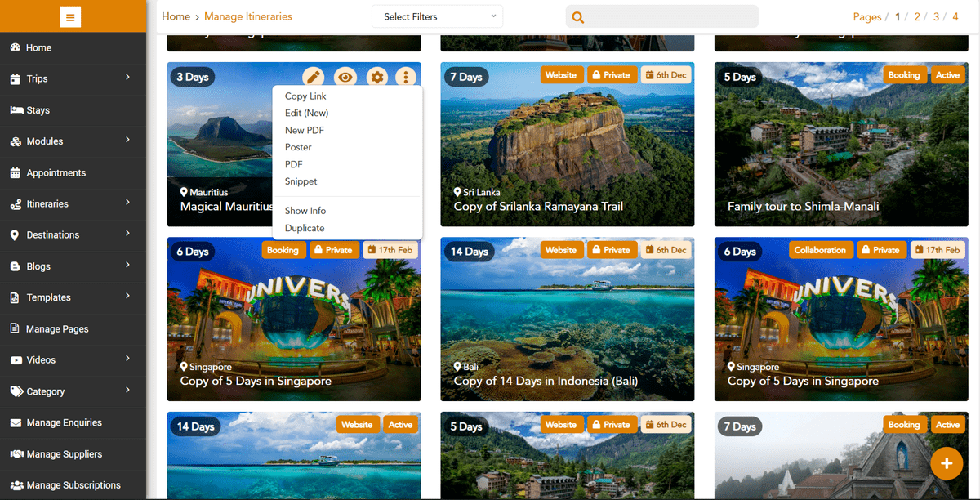Click the orange plus add button
The width and height of the screenshot is (980, 500).
pos(947,463)
